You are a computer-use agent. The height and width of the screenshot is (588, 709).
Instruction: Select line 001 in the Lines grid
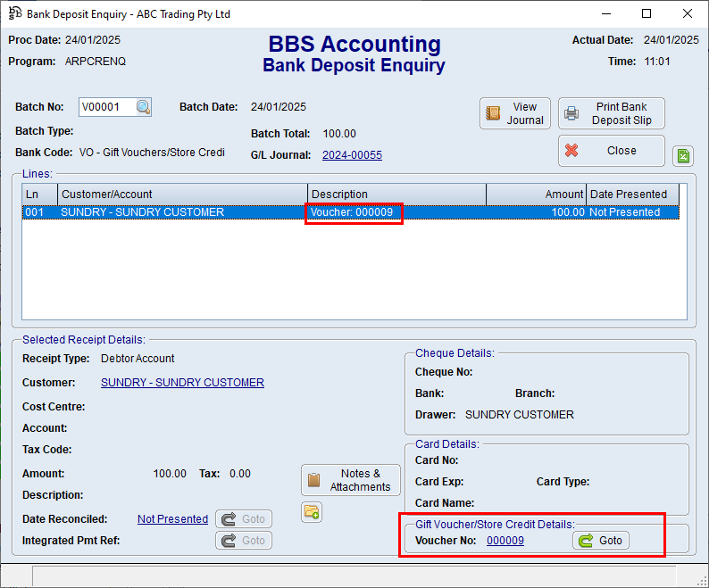point(179,212)
